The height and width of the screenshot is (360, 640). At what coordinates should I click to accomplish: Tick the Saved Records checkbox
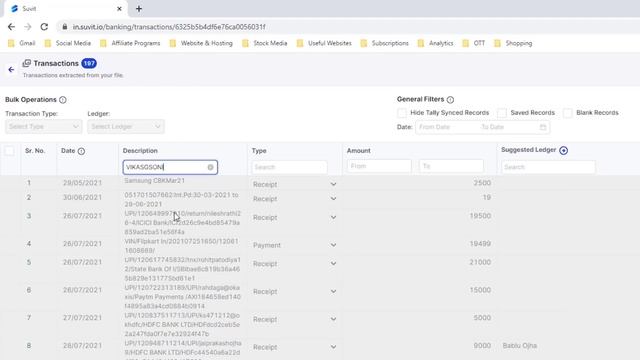[502, 113]
